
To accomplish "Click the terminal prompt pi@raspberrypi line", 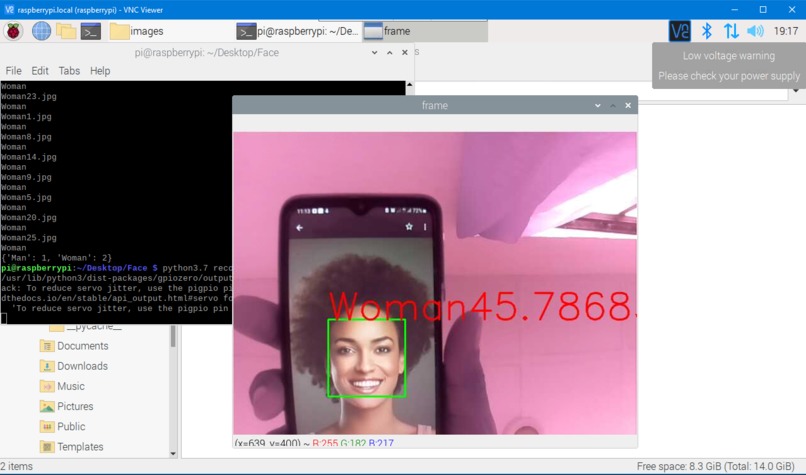I will click(x=116, y=268).
